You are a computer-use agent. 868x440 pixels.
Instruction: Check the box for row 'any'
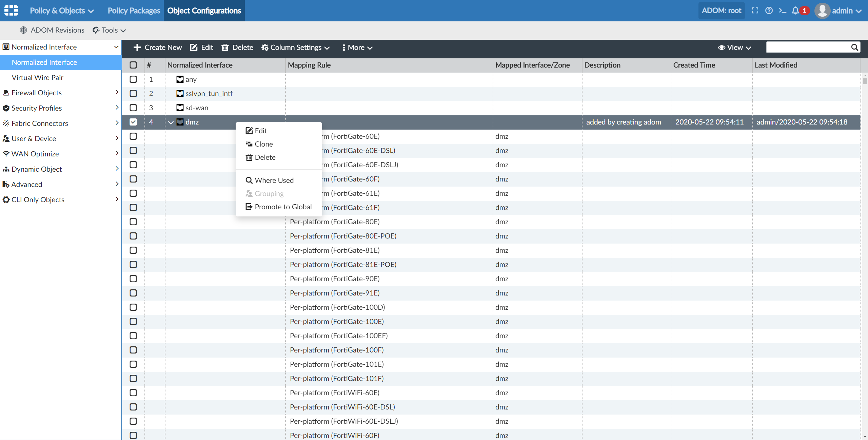pyautogui.click(x=133, y=79)
